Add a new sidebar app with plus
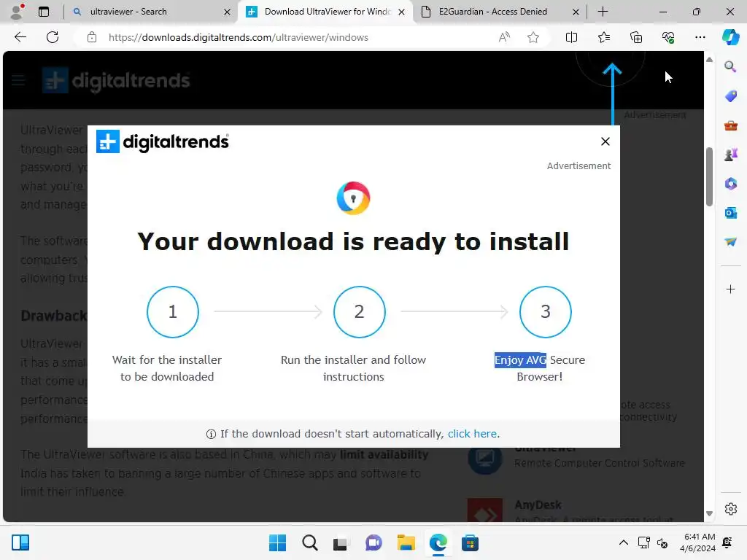Image resolution: width=747 pixels, height=560 pixels. click(x=730, y=289)
